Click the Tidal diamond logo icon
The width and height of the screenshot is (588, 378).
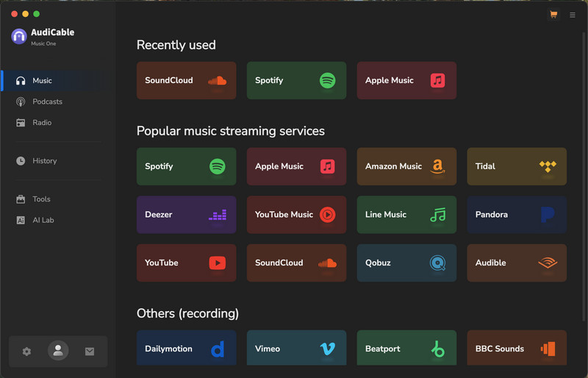[548, 166]
